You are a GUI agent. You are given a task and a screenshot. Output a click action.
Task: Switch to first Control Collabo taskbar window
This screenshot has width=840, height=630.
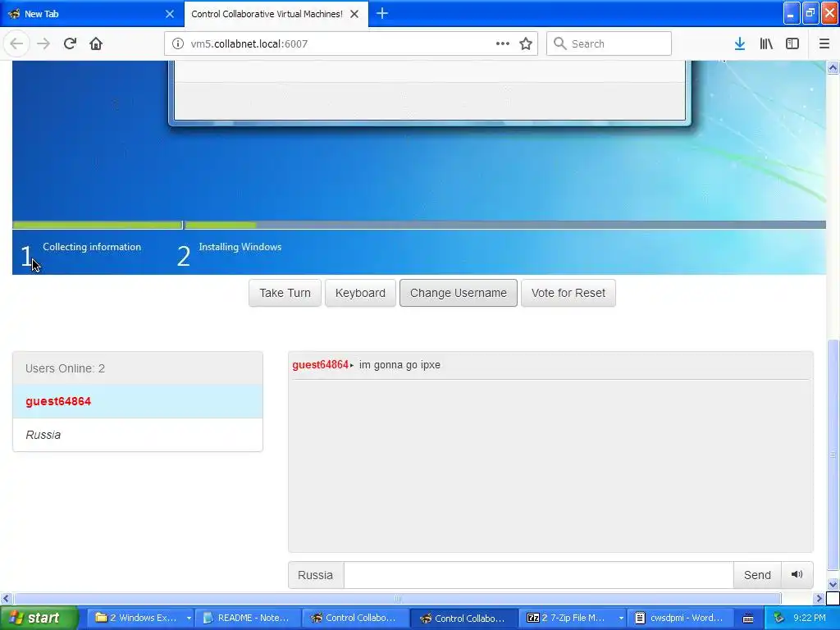click(x=355, y=618)
